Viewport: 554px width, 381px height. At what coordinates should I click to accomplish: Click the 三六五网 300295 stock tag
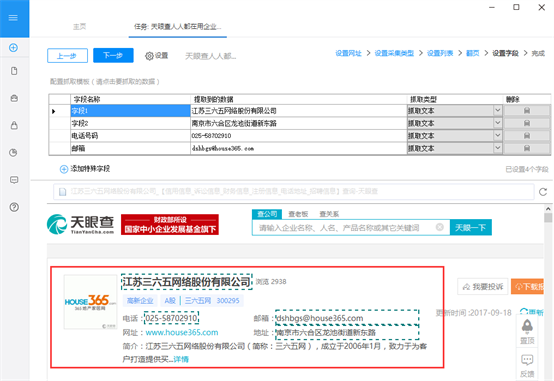click(202, 300)
